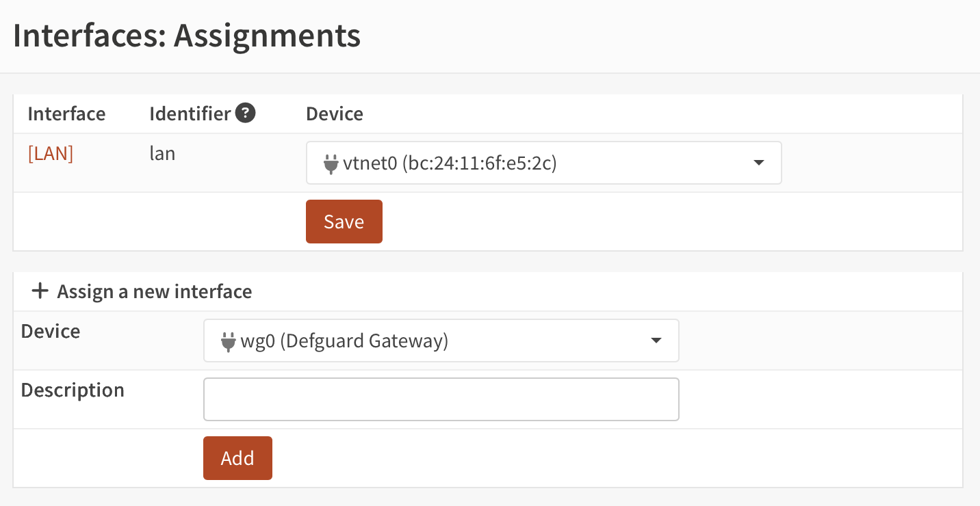This screenshot has height=506, width=980.
Task: Open the LAN interface settings
Action: [50, 153]
